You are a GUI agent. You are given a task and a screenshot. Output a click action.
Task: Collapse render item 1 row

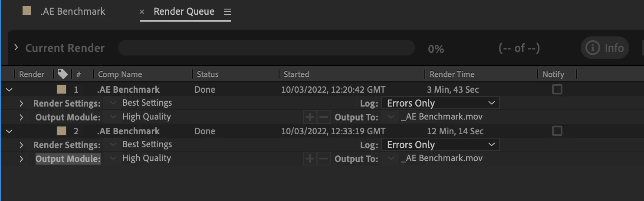[x=9, y=90]
